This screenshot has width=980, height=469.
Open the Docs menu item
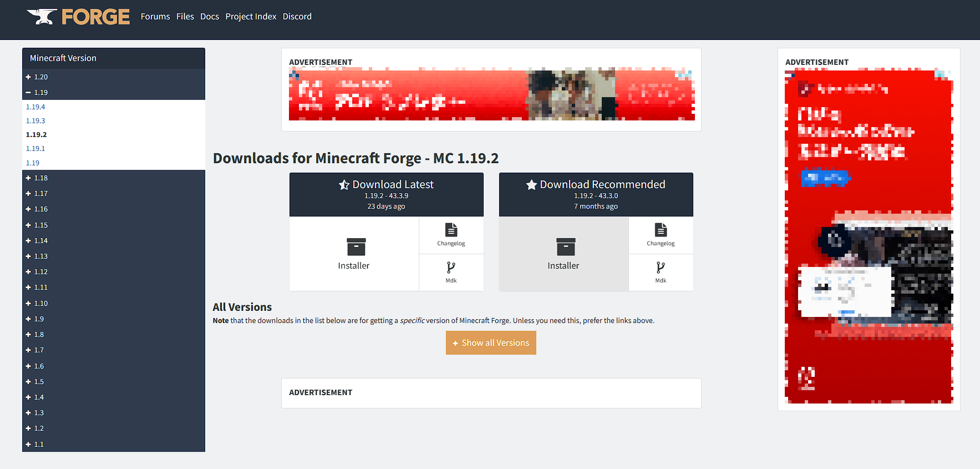tap(210, 17)
